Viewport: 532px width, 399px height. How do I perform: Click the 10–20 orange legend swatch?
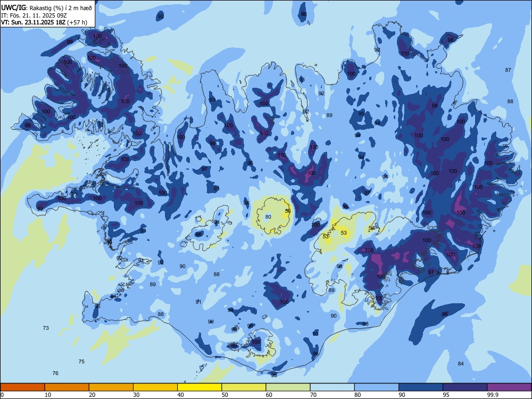click(67, 387)
